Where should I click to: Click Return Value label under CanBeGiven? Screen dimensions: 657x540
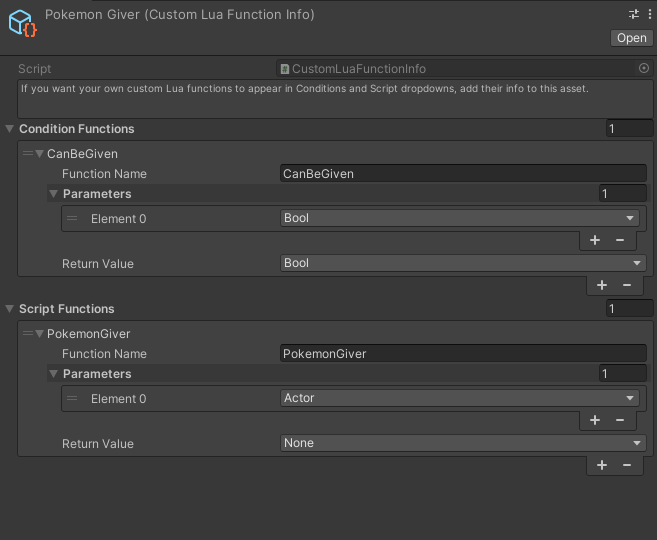[x=98, y=264]
